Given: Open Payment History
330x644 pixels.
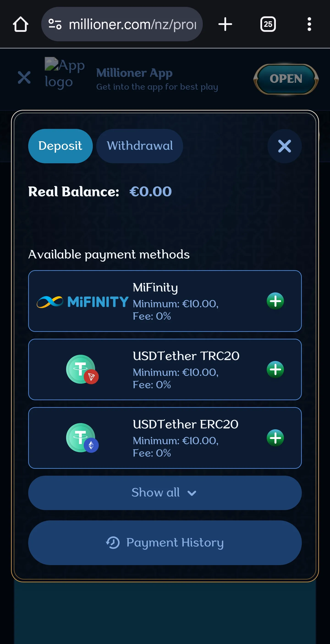Looking at the screenshot, I should tap(165, 543).
